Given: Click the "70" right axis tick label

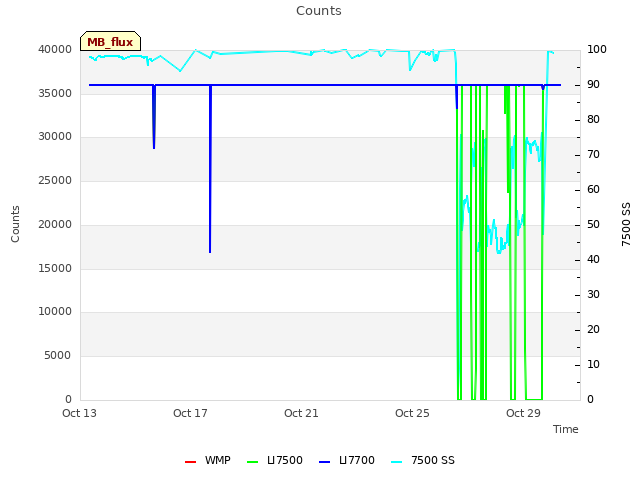Looking at the screenshot, I should coord(593,155).
